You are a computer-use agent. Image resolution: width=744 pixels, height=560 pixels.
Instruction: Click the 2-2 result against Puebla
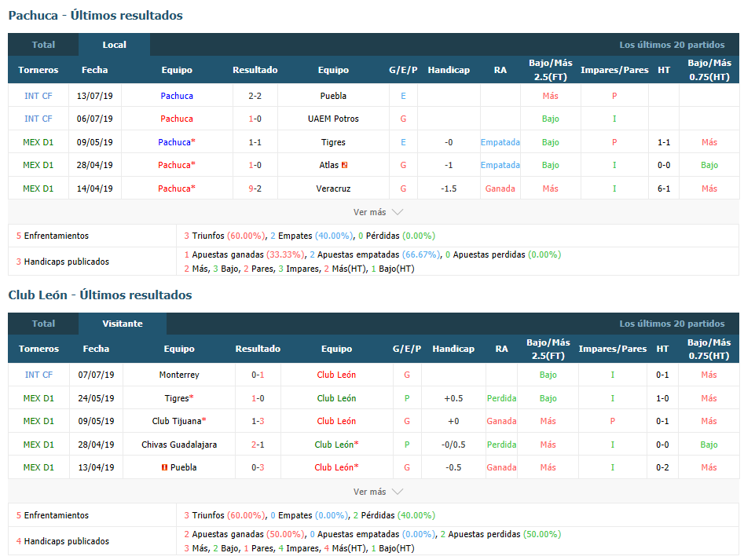tap(255, 96)
